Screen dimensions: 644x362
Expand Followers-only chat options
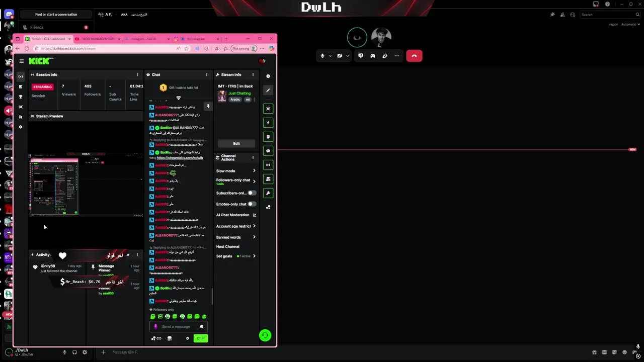pos(254,181)
